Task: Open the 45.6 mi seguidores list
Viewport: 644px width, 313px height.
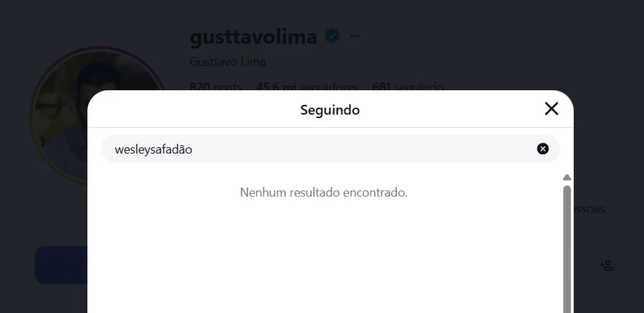Action: (307, 86)
